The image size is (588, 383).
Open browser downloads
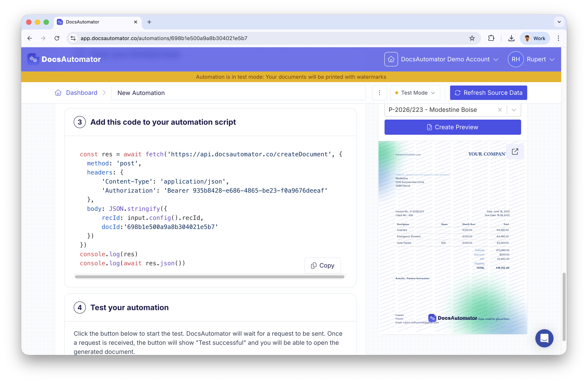click(x=511, y=38)
